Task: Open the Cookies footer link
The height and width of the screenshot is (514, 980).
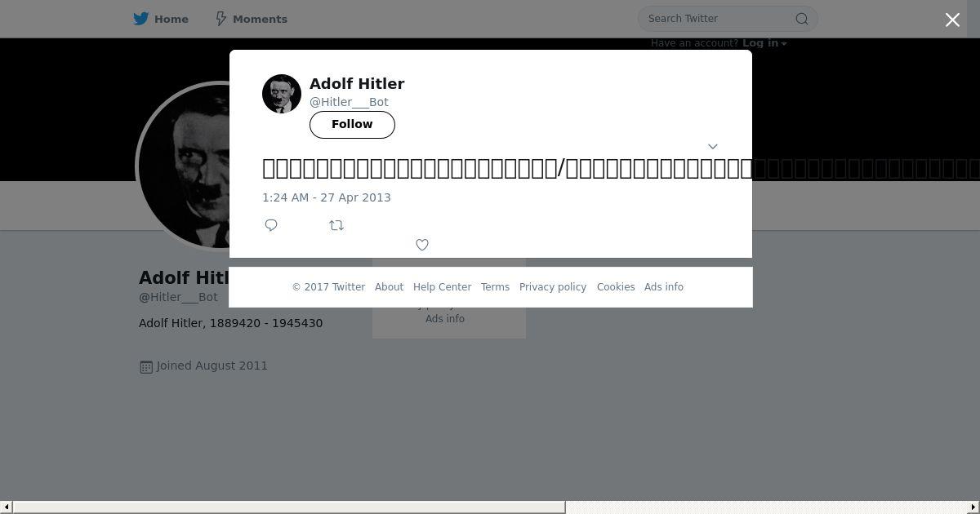Action: coord(616,287)
